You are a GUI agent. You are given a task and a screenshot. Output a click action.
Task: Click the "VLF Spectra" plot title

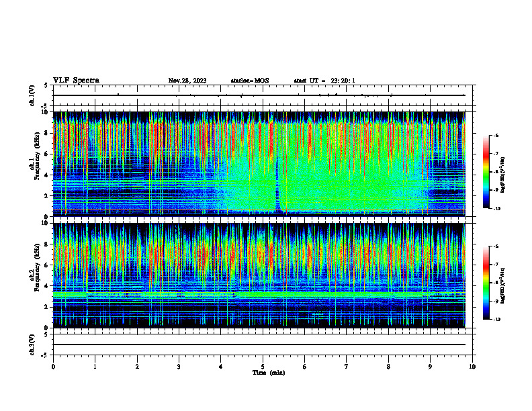(76, 81)
